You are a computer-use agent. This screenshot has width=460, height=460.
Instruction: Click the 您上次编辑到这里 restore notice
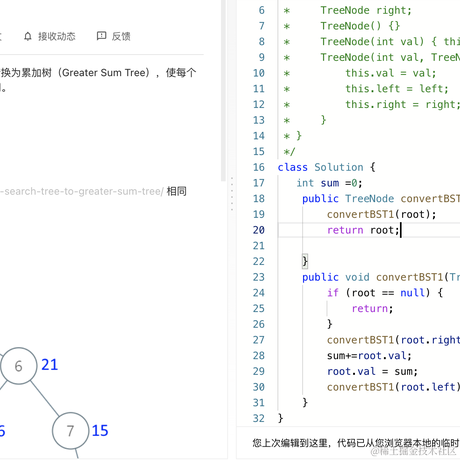pos(356,443)
